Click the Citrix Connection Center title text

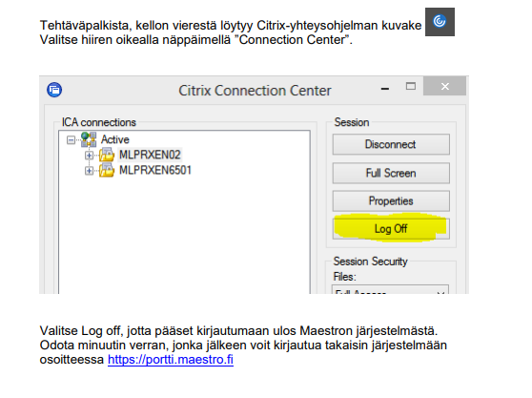[255, 91]
